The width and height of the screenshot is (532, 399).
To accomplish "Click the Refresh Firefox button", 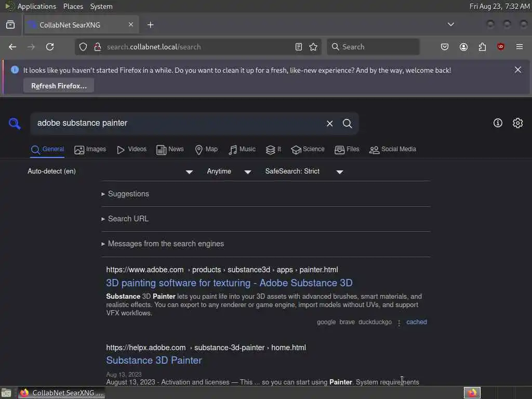I will pyautogui.click(x=59, y=86).
